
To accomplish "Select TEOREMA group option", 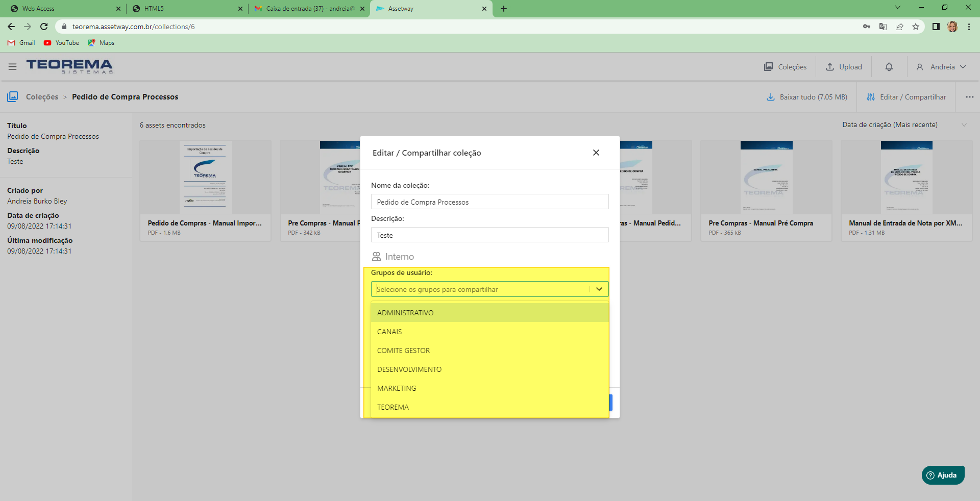I will [x=489, y=407].
